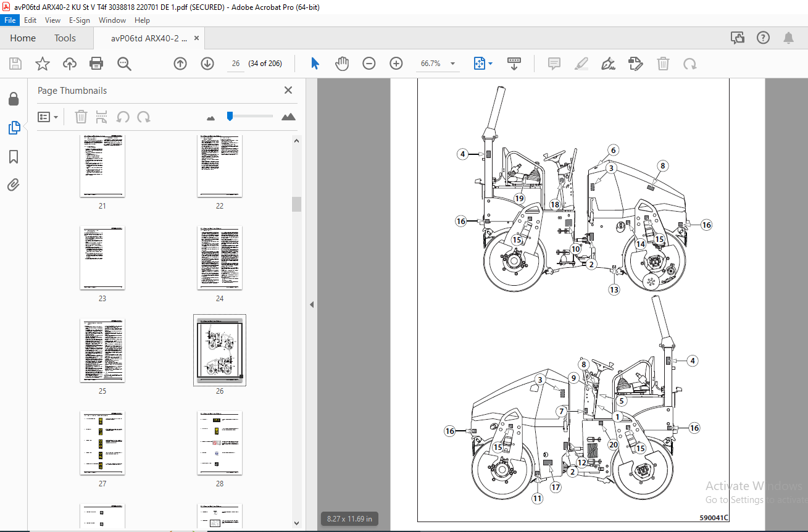This screenshot has width=808, height=532.
Task: Select the highlight text tool
Action: tap(581, 64)
